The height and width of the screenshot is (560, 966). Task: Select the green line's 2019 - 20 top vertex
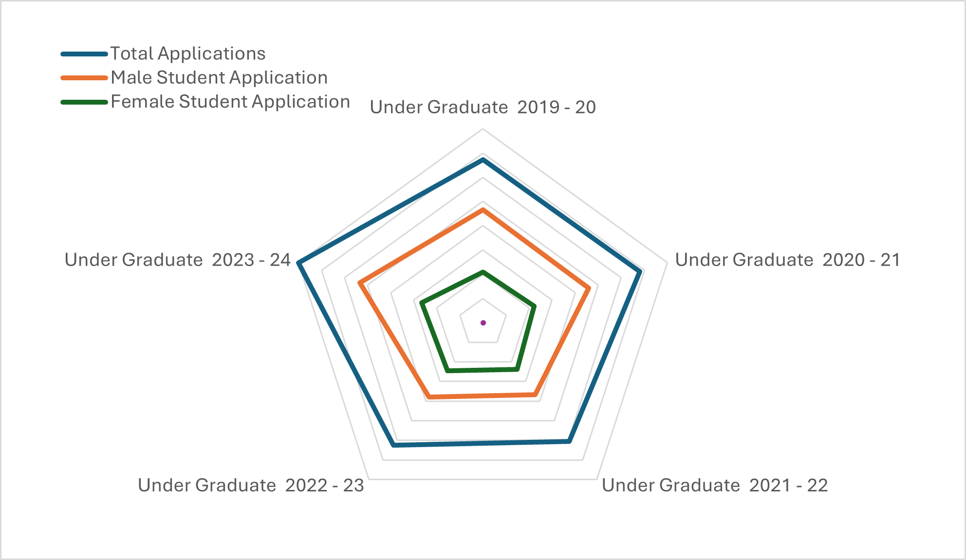tap(483, 272)
